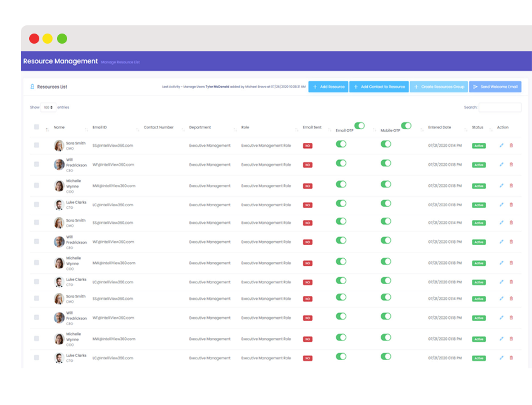Open the Show entries dropdown
The height and width of the screenshot is (405, 532).
[48, 108]
